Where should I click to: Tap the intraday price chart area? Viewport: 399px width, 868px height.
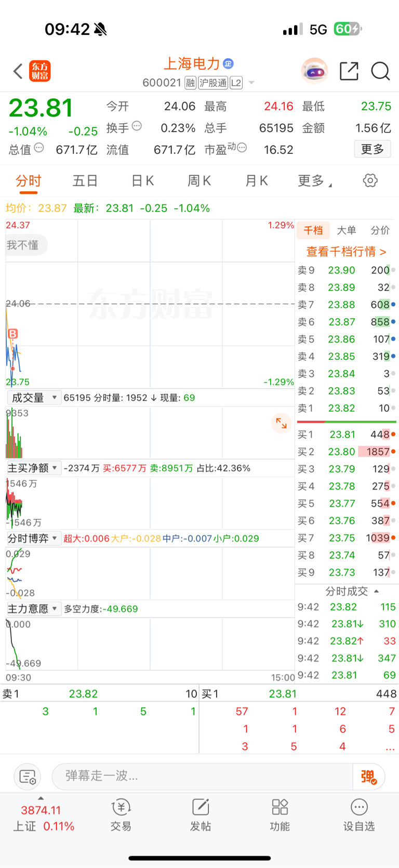click(x=150, y=304)
